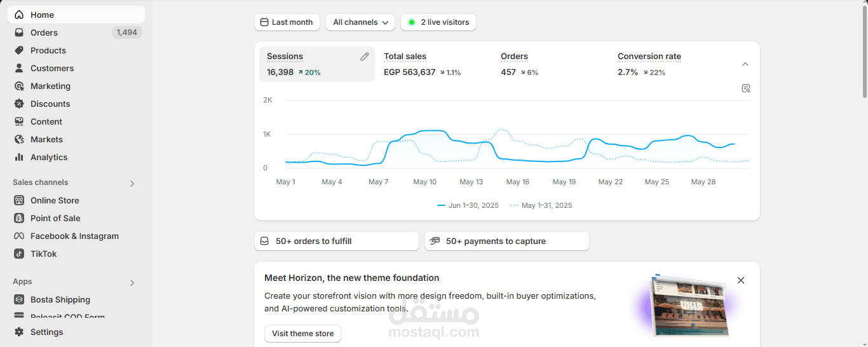Dismiss the Meet Horizon banner
Viewport: 868px width, 347px height.
tap(740, 280)
